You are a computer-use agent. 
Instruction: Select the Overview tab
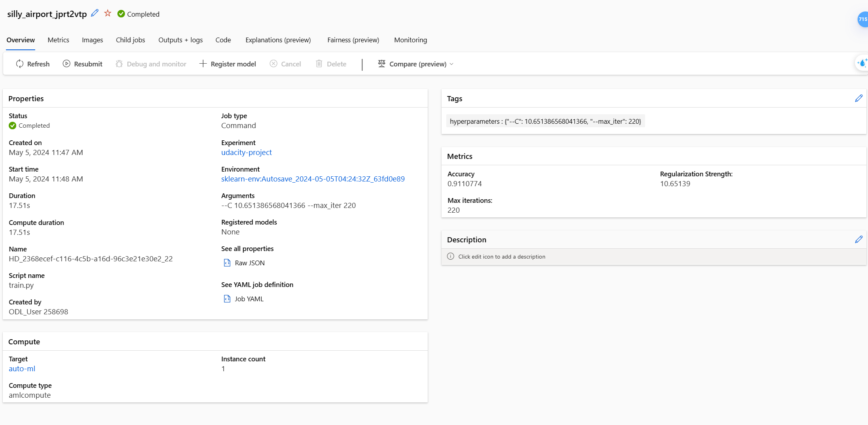21,40
